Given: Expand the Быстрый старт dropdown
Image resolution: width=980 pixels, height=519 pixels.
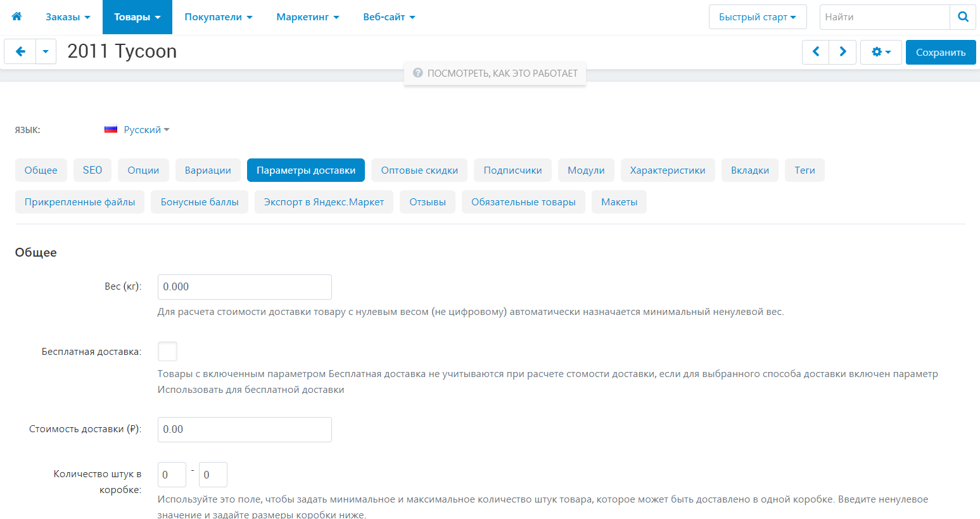Looking at the screenshot, I should (x=757, y=17).
